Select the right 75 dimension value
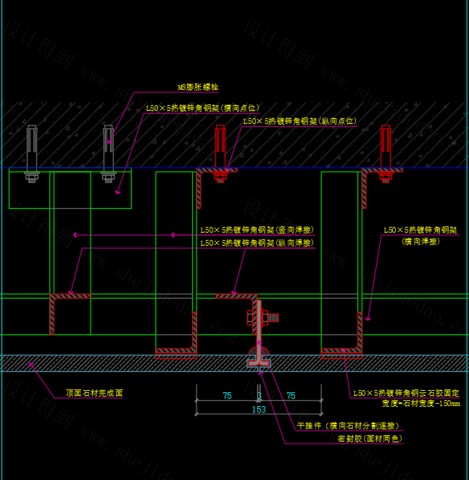469x480 pixels. (291, 396)
